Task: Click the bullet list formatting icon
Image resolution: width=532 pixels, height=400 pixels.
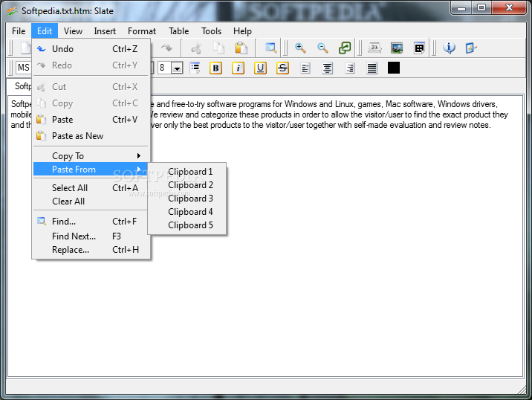Action: coord(195,68)
